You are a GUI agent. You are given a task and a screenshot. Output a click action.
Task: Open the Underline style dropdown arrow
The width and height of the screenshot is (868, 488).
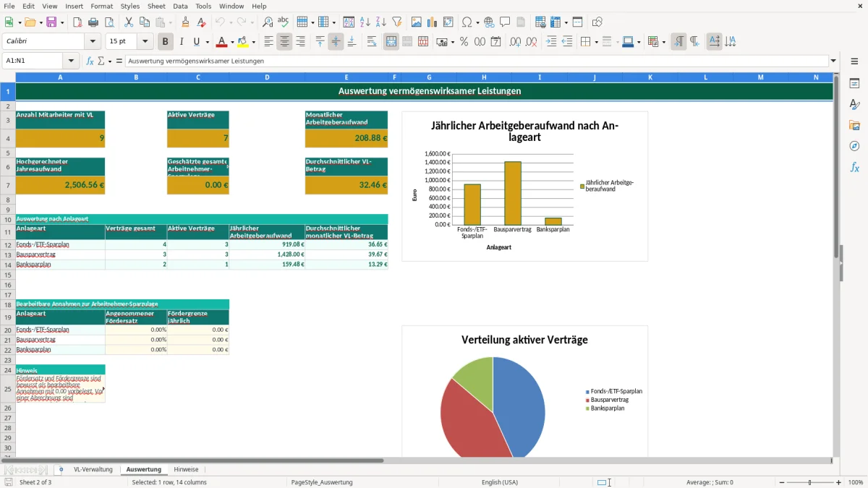(207, 42)
